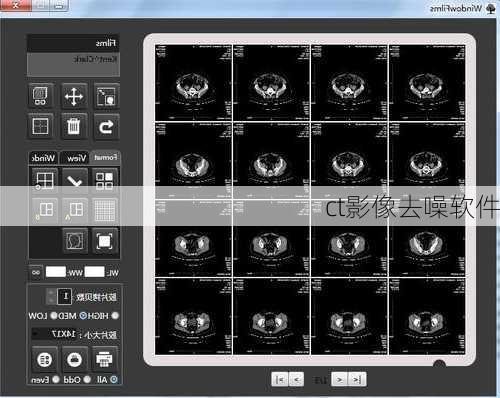
Task: Close the WindowFilms window
Action: [16, 5]
